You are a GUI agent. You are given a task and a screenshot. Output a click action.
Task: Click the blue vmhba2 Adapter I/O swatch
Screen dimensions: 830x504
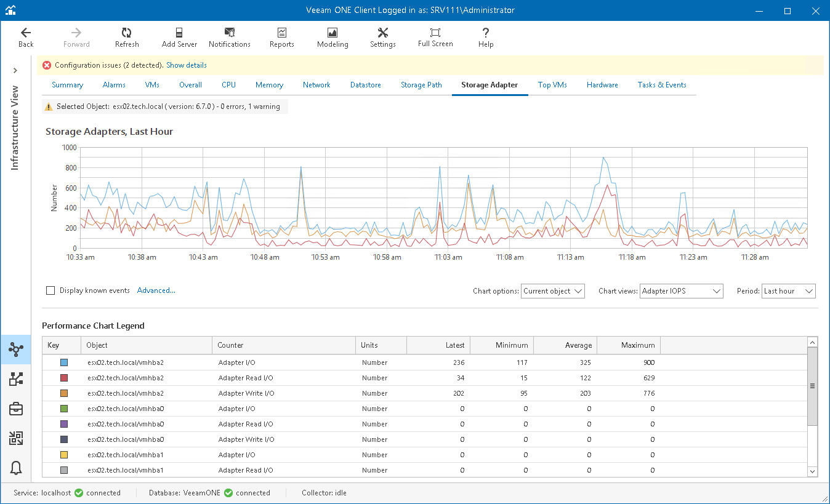pyautogui.click(x=64, y=362)
